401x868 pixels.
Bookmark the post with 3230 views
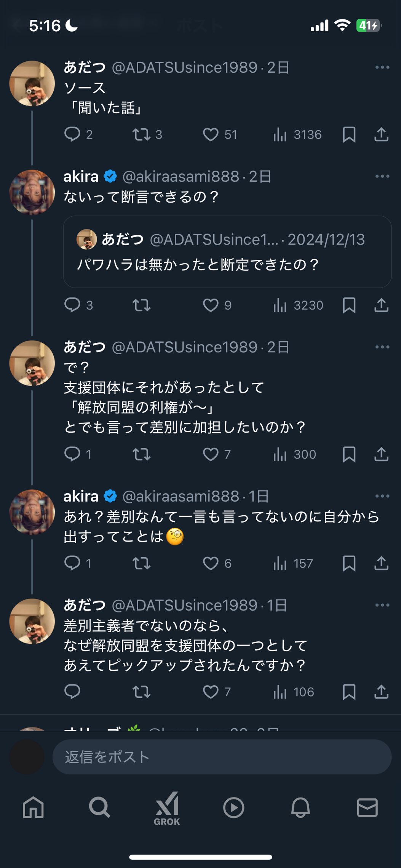coord(349,305)
